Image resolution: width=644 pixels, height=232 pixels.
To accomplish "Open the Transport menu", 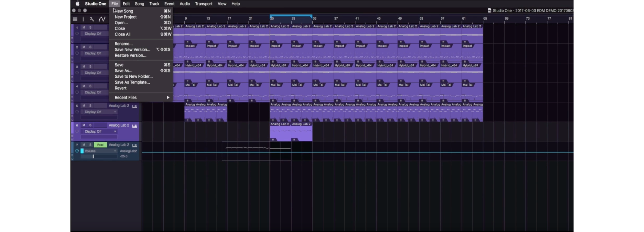I will [x=203, y=4].
